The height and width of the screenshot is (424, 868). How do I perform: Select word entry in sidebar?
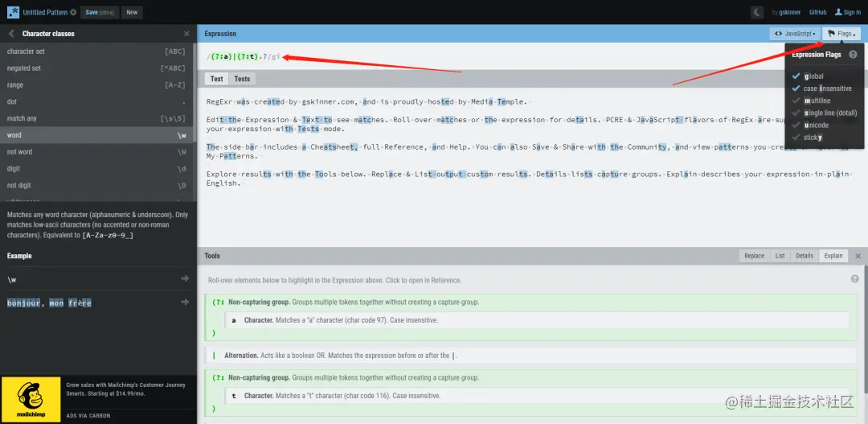click(x=96, y=134)
